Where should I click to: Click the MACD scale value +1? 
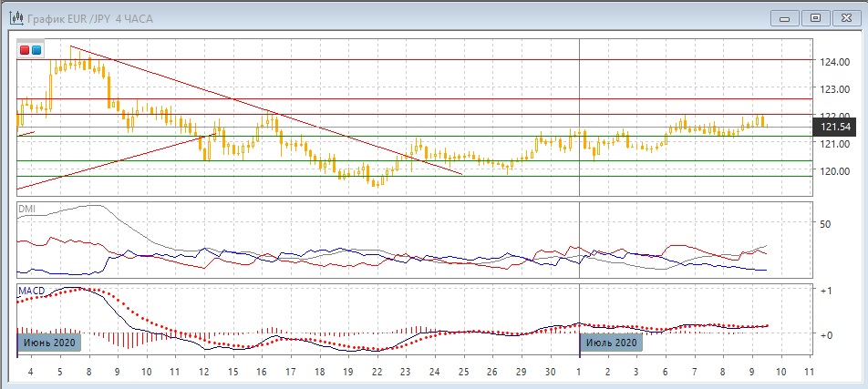[x=827, y=291]
